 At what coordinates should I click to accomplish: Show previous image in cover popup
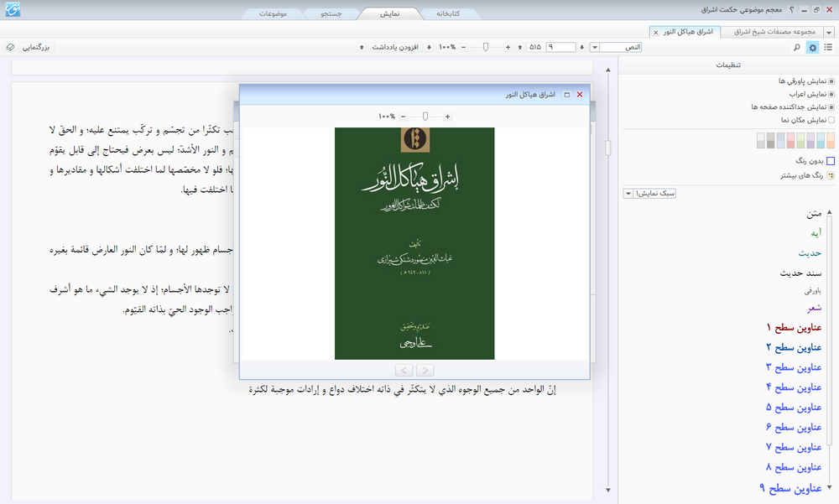coord(404,370)
